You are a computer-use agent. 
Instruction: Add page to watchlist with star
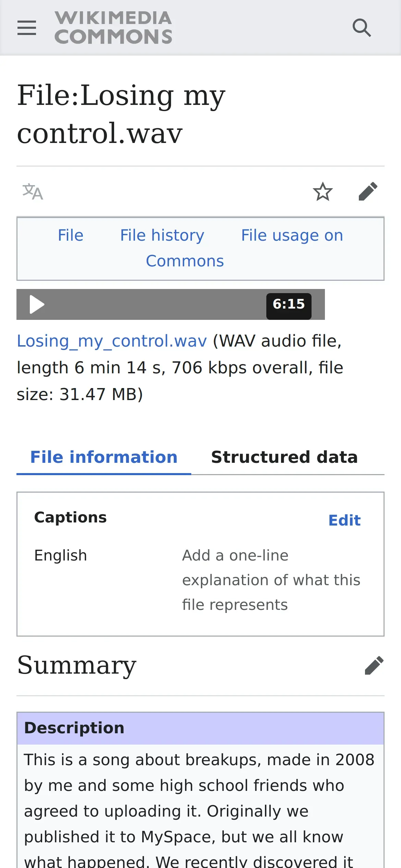point(323,192)
